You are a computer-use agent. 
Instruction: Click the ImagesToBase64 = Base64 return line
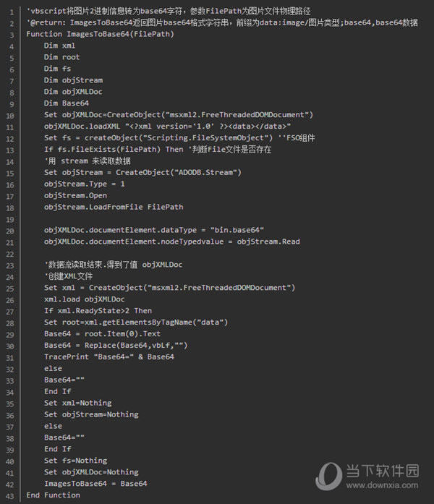(x=95, y=484)
